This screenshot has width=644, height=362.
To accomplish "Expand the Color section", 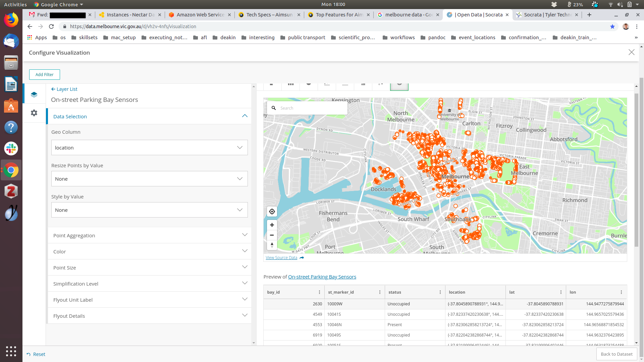I will coord(149,251).
